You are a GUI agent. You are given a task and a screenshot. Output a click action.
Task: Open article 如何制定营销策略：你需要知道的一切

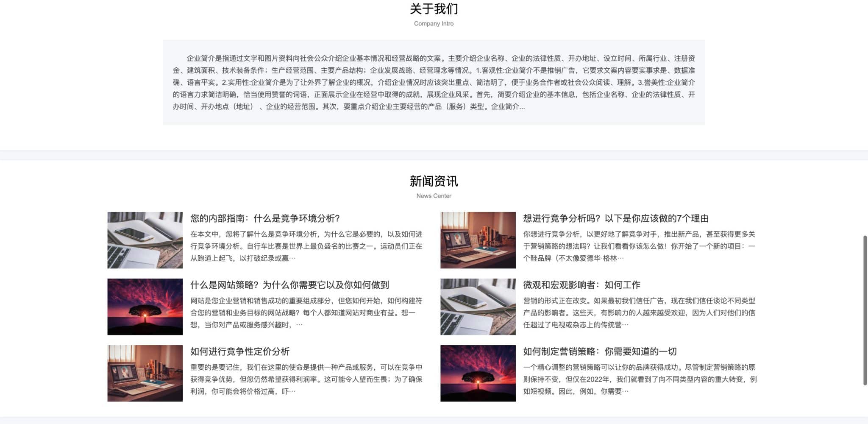pos(600,351)
